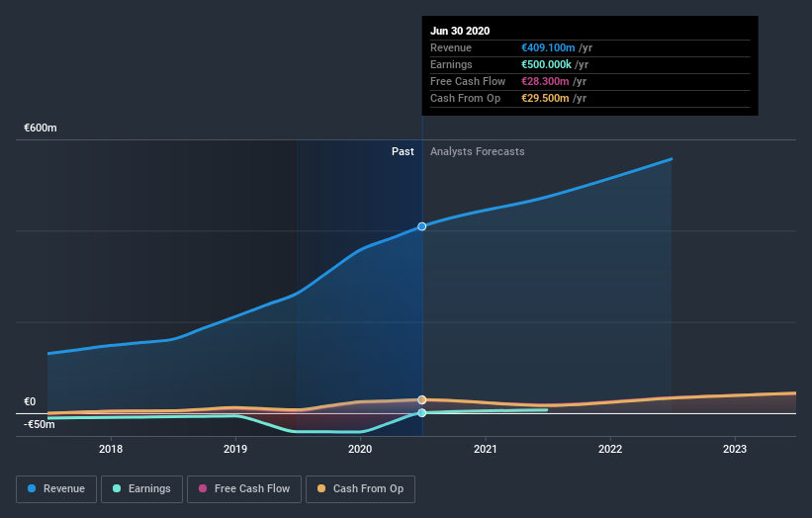Click the 2018 x-axis label
The image size is (812, 518).
click(x=111, y=449)
